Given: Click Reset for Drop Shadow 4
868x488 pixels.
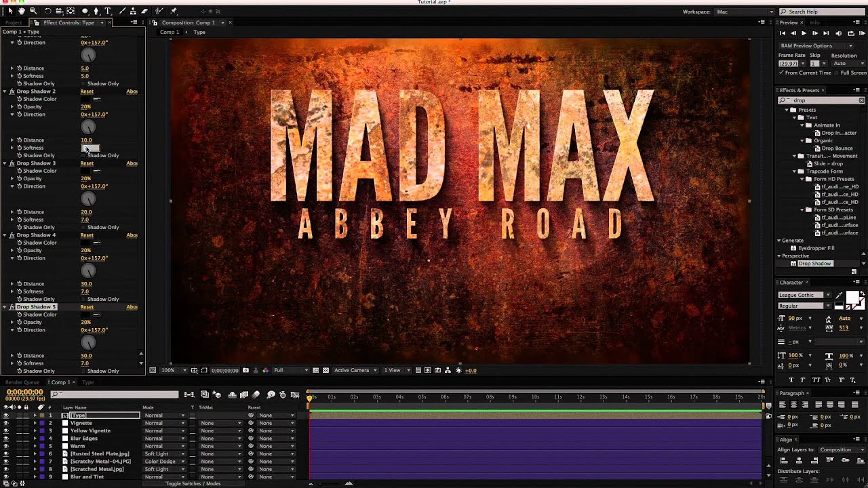Looking at the screenshot, I should coord(87,235).
